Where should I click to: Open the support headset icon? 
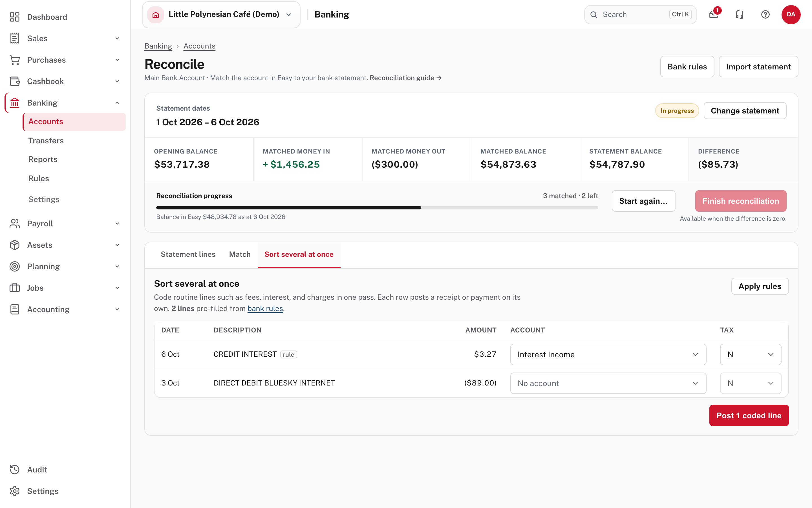tap(740, 14)
